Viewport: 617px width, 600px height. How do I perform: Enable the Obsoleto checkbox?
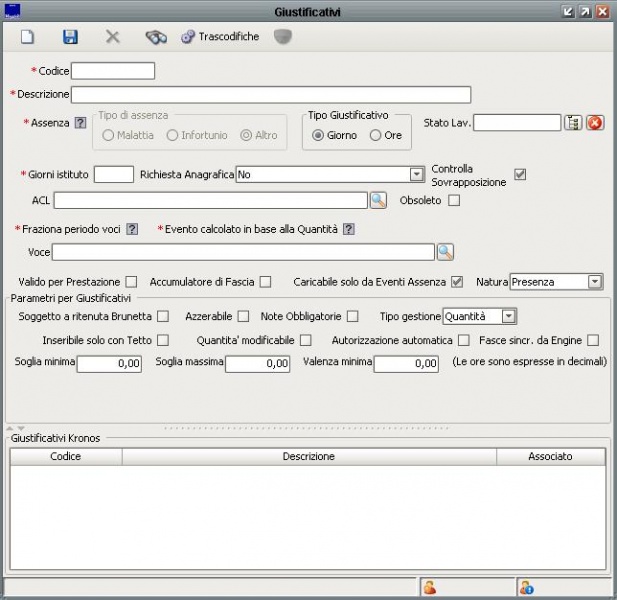(454, 200)
